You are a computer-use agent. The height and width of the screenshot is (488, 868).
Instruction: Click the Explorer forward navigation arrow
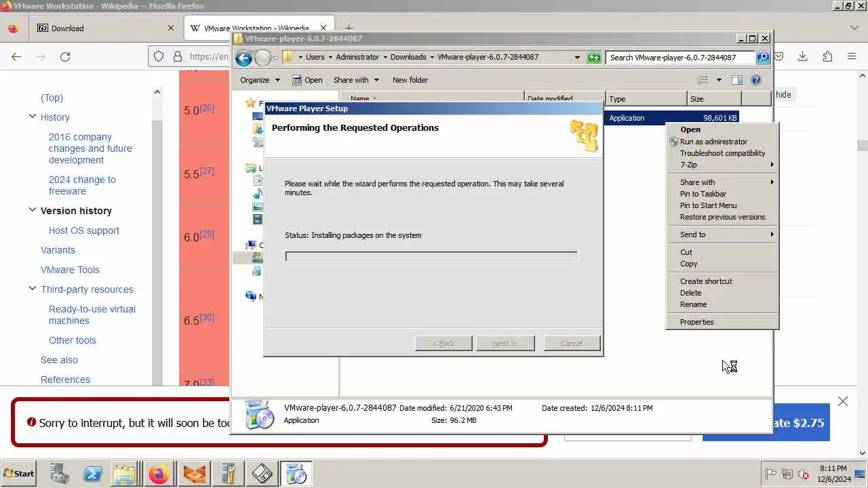(x=262, y=58)
